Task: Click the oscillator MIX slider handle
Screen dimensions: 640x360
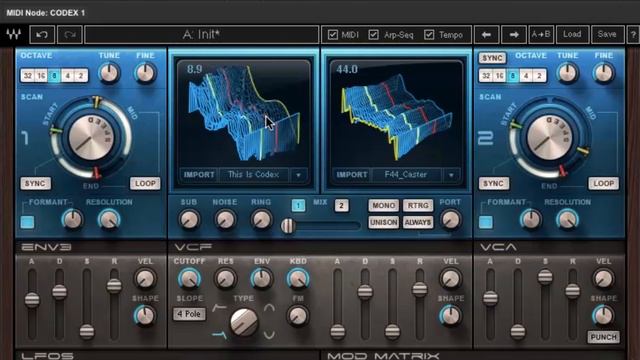Action: click(x=288, y=226)
